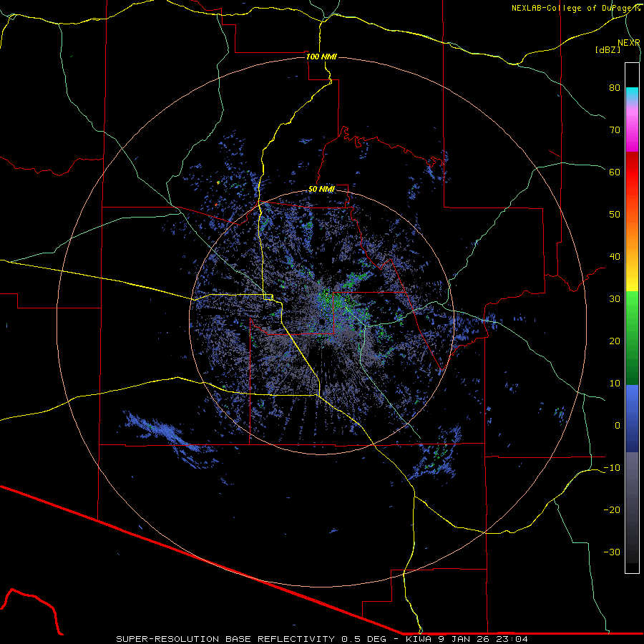The height and width of the screenshot is (644, 644).
Task: Click the [dBZ] unit label above scale
Action: [x=608, y=49]
